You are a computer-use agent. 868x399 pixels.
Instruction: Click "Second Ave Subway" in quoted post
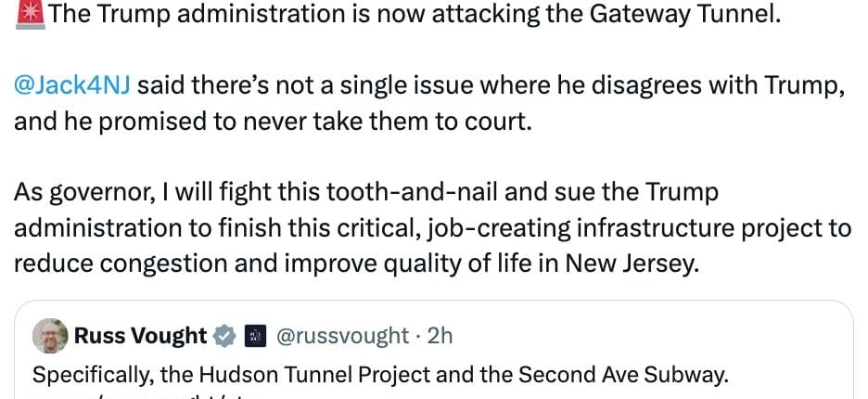625,376
